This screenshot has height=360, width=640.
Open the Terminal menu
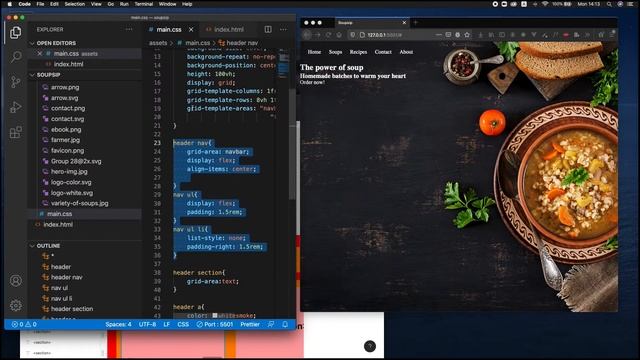click(144, 4)
